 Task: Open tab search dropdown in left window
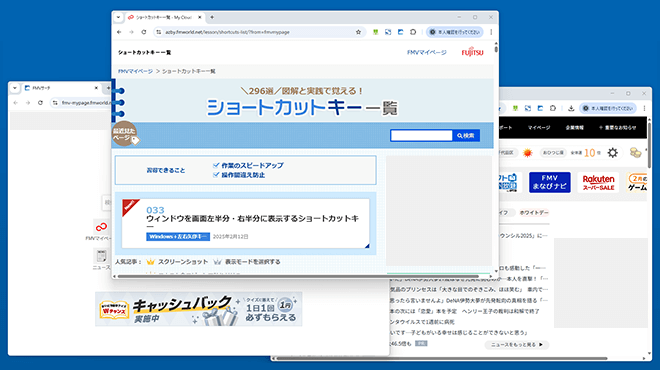pyautogui.click(x=15, y=88)
